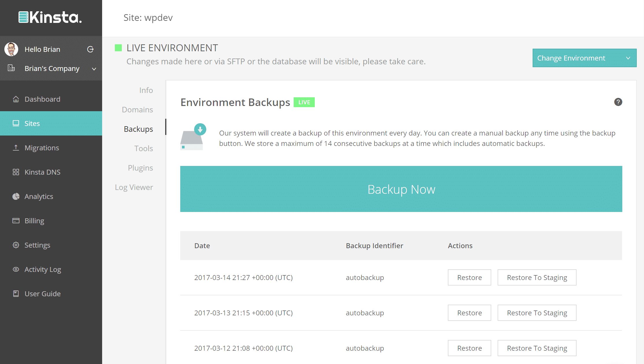Restore the 2017-03-13 backup

[x=469, y=313]
